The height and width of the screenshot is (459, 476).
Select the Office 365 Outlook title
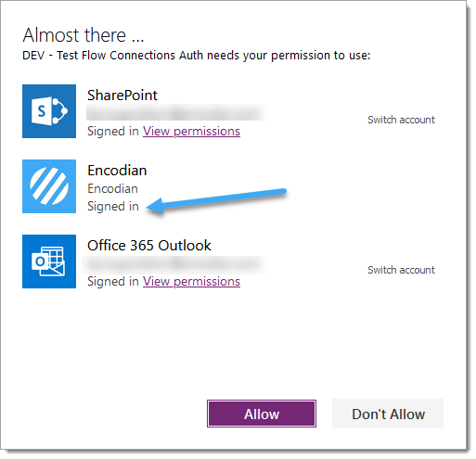(149, 246)
